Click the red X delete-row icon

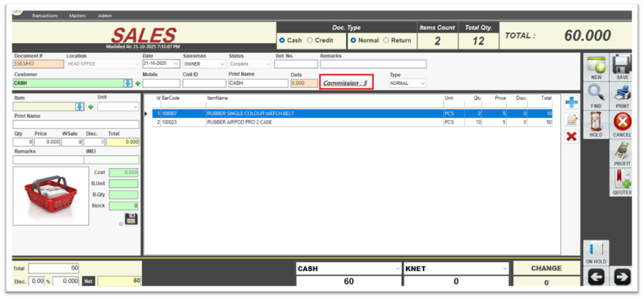pos(572,136)
